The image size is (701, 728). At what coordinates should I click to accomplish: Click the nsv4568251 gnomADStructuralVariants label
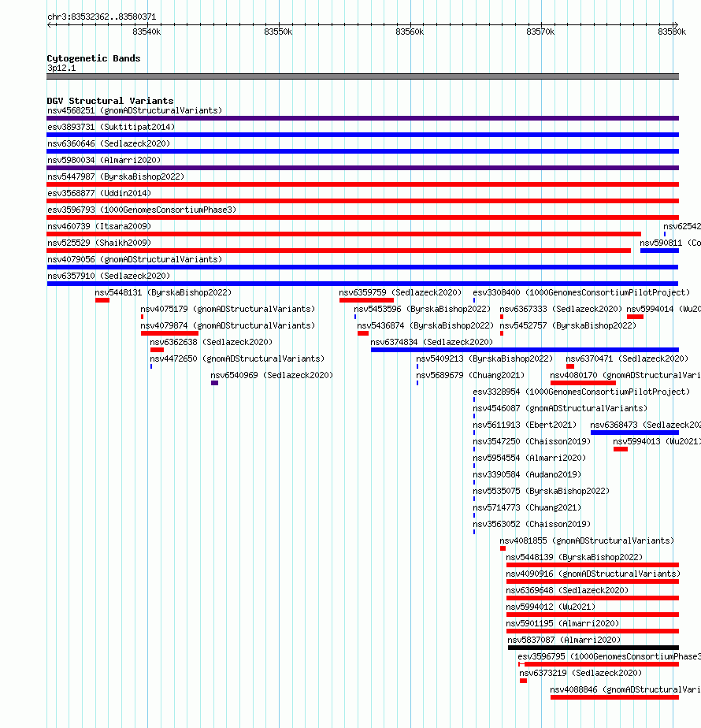click(135, 110)
